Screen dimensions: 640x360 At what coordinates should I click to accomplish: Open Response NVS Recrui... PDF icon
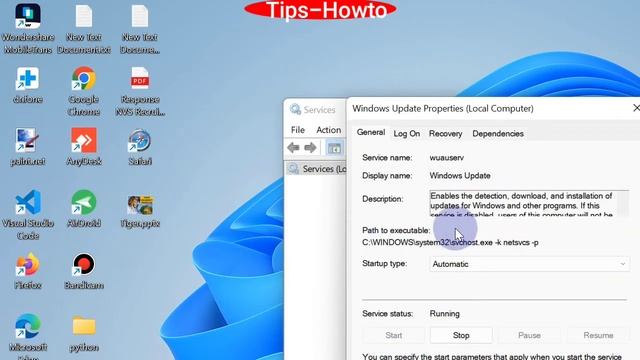[140, 91]
